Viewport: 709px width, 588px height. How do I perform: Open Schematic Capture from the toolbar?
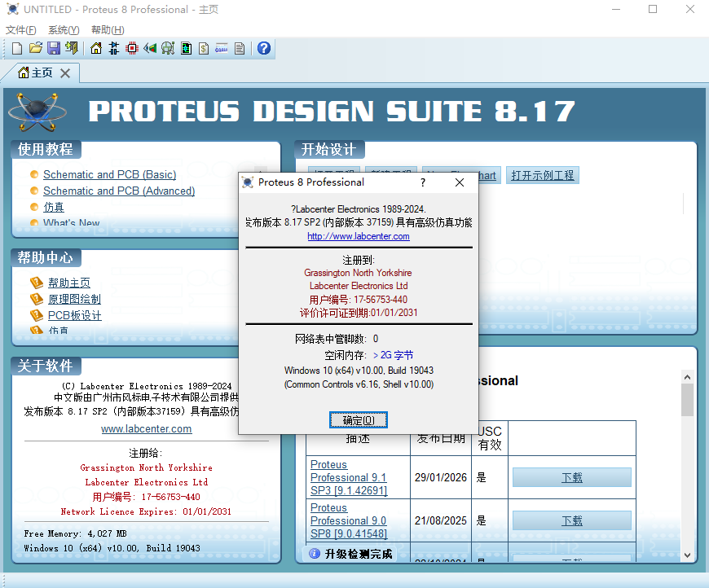[114, 48]
